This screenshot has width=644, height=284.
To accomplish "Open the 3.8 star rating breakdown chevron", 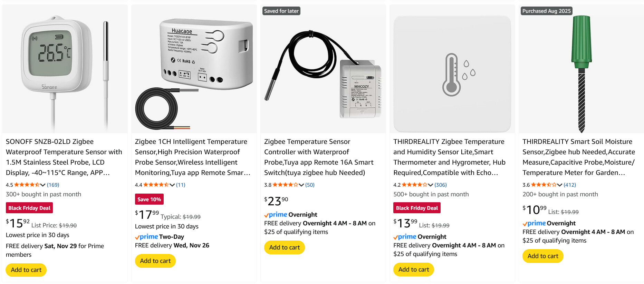I will (301, 185).
